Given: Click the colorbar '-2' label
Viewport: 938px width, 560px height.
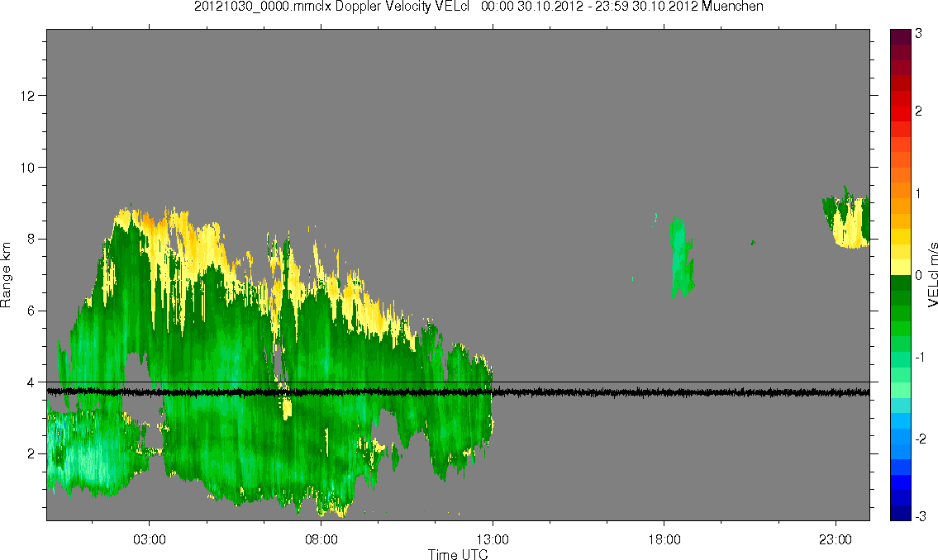Looking at the screenshot, I should click(x=921, y=439).
